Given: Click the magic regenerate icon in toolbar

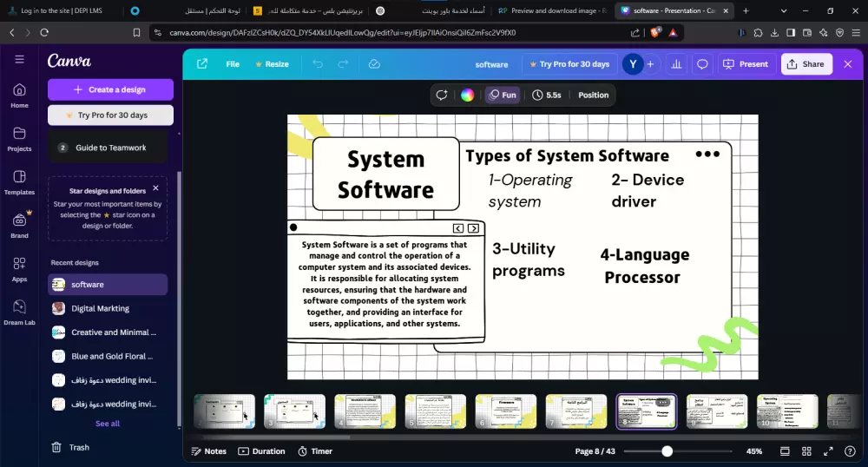Looking at the screenshot, I should coord(441,95).
